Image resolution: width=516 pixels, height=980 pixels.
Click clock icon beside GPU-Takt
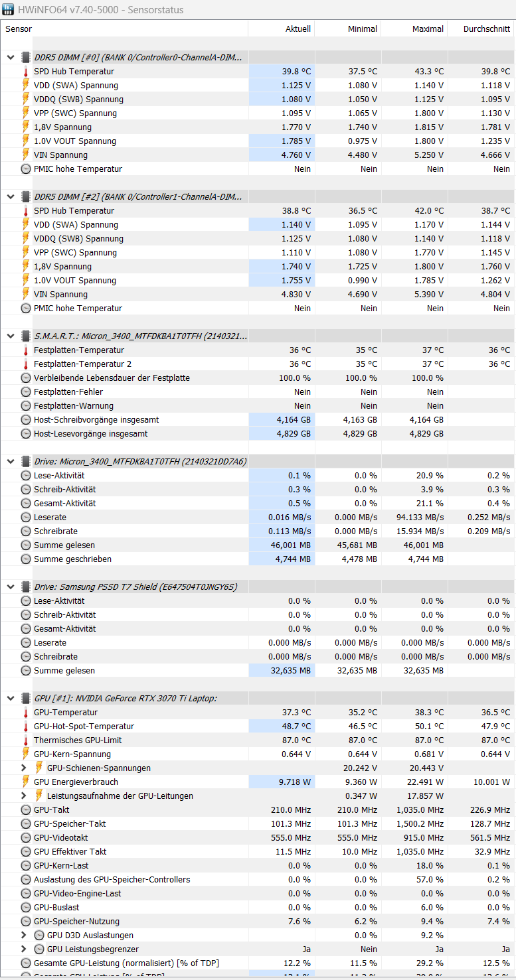click(26, 810)
